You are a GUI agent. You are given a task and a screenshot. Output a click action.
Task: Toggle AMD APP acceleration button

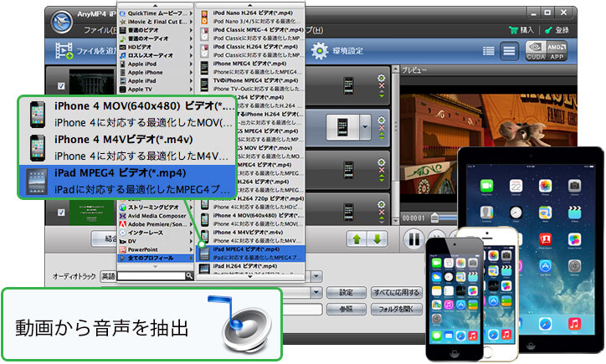[557, 51]
